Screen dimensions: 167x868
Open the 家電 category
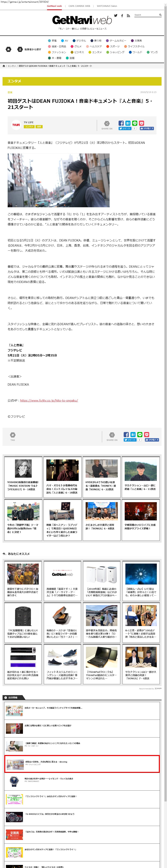52,41
